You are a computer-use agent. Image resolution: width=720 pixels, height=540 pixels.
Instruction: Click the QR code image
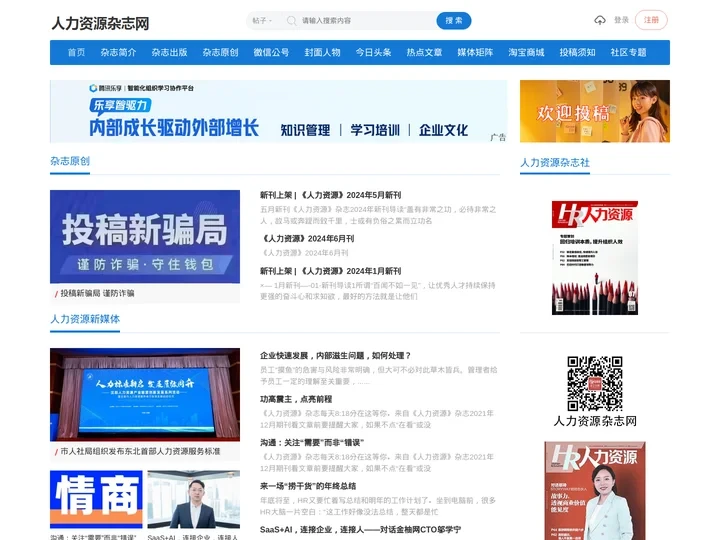tap(595, 383)
